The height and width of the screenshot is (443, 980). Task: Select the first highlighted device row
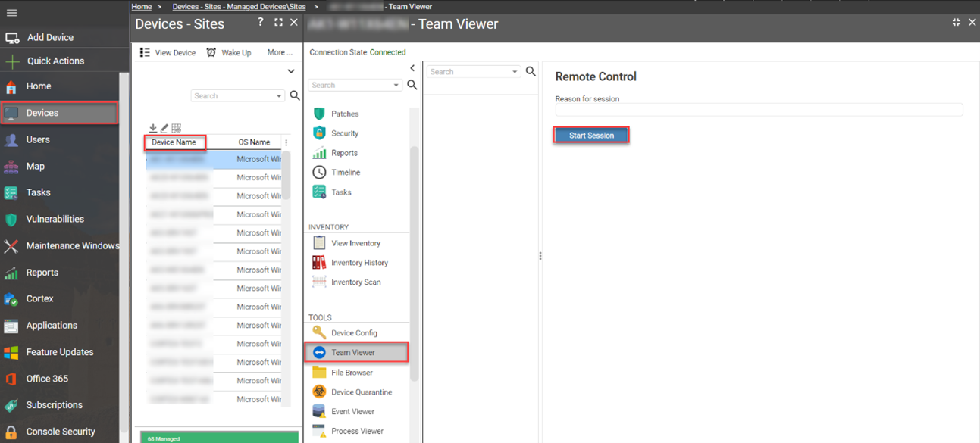coord(213,159)
